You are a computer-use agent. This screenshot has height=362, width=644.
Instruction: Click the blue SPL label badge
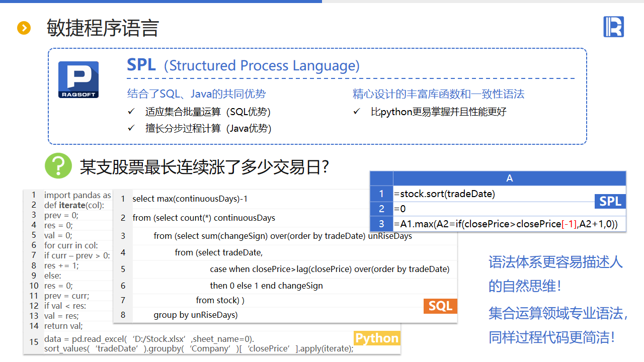[610, 201]
